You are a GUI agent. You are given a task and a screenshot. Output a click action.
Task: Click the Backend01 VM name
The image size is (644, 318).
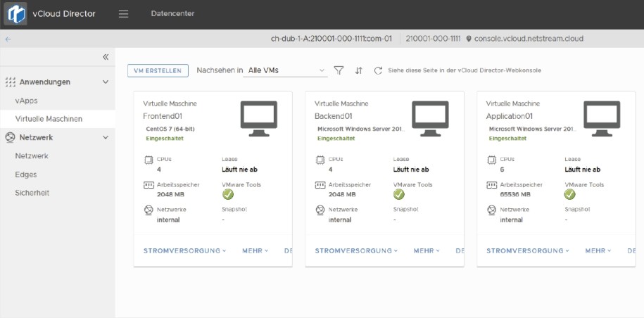click(x=334, y=116)
